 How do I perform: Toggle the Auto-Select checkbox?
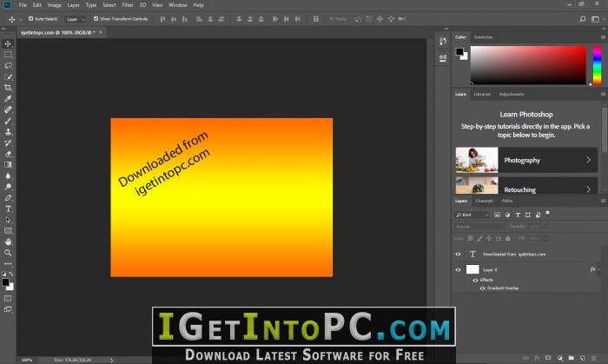tap(30, 18)
